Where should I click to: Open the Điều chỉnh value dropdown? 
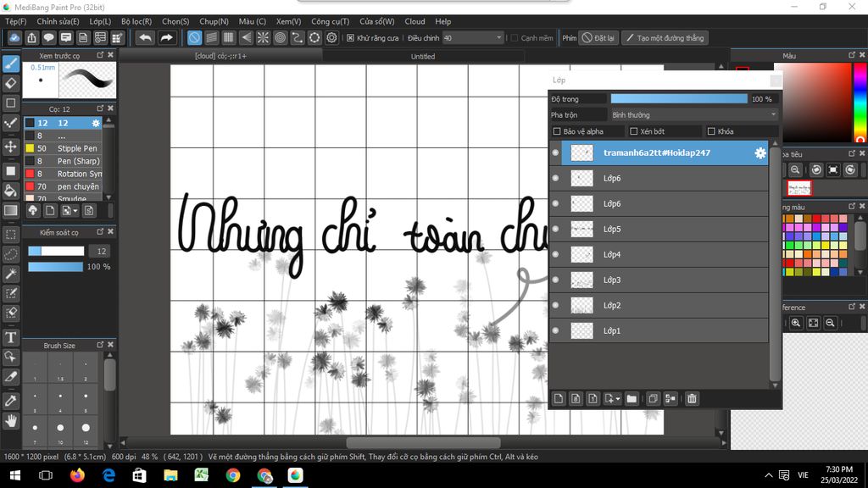click(473, 38)
